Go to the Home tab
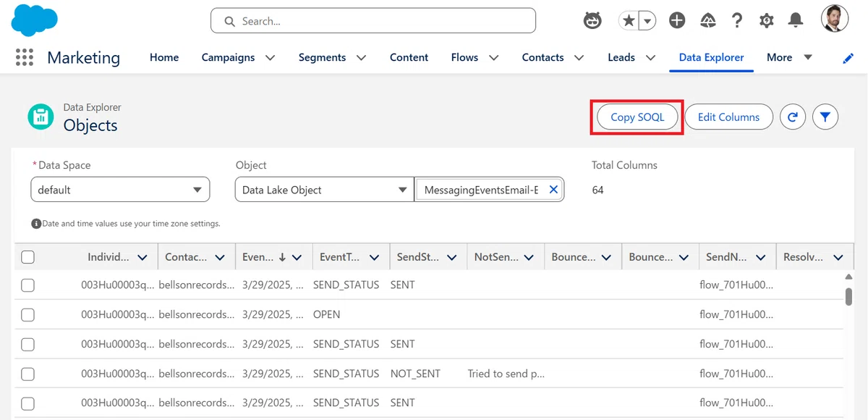 pyautogui.click(x=164, y=57)
